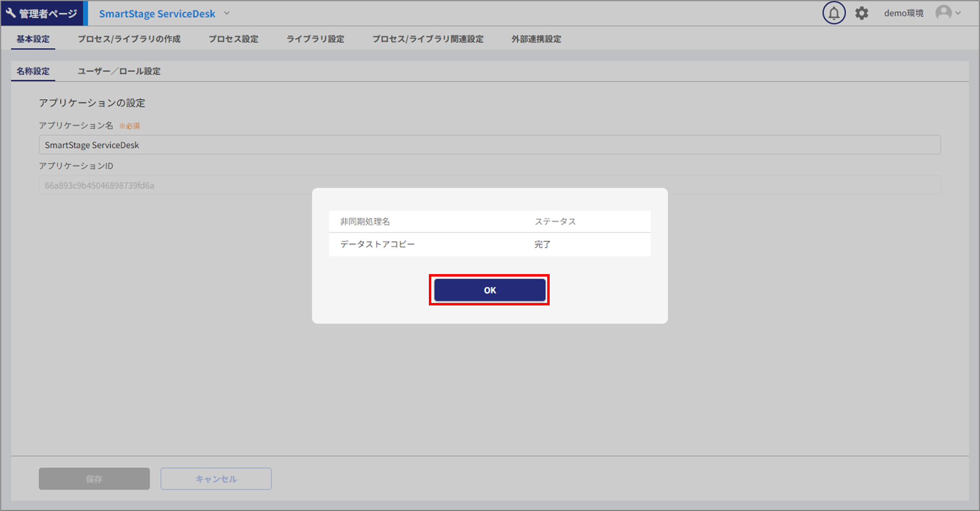Image resolution: width=980 pixels, height=511 pixels.
Task: Click the アプリケーション名 input field
Action: point(490,145)
